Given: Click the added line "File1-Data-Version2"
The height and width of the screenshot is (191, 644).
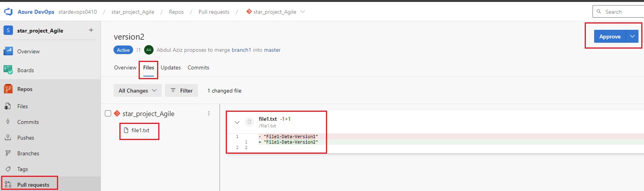Looking at the screenshot, I should coord(291,142).
